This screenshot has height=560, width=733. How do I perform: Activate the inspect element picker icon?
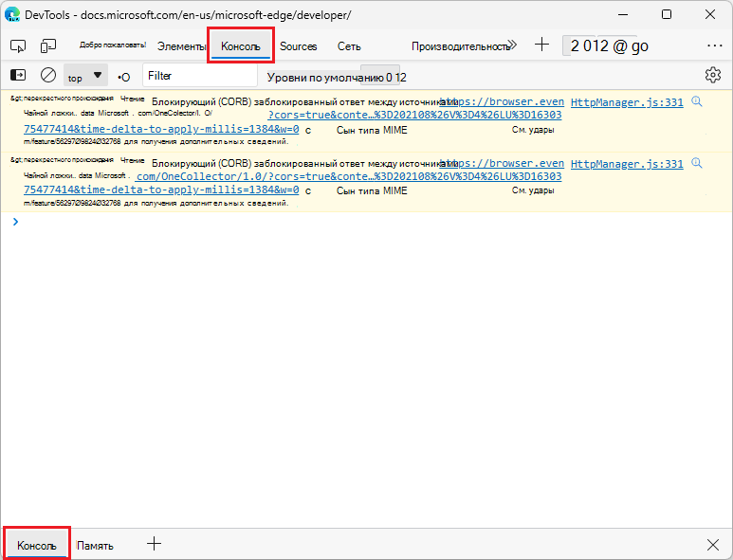tap(18, 45)
